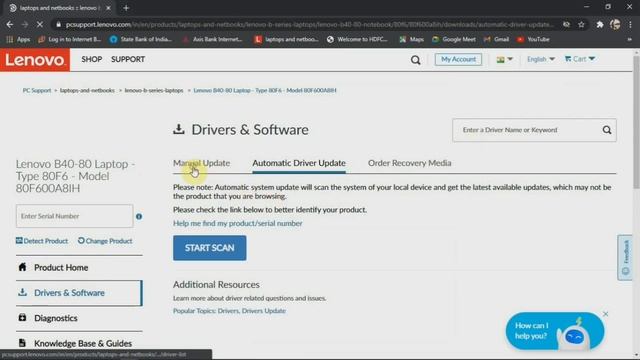Open the country flag dropdown
Screen dimensions: 640x360
[x=504, y=59]
